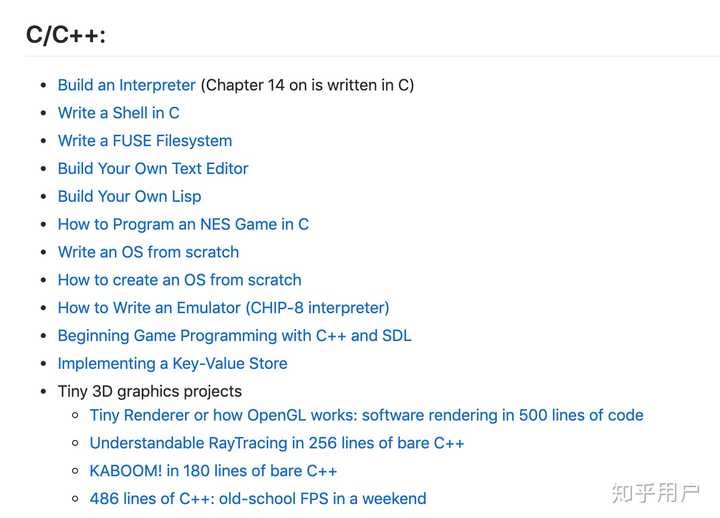The height and width of the screenshot is (518, 720).
Task: Open How to create an OS from scratch
Action: pyautogui.click(x=179, y=280)
